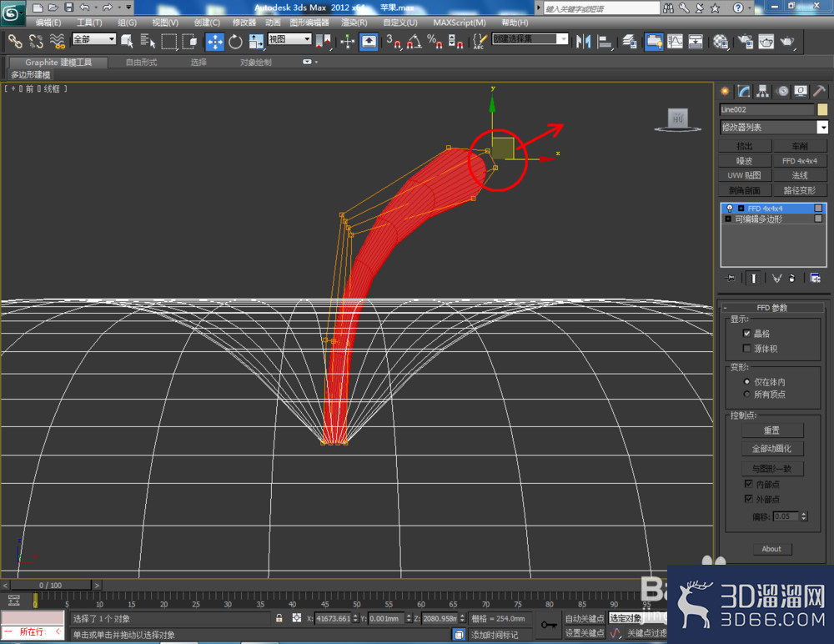Screen dimensions: 834x644
Task: Click the object color swatch beside Line002
Action: [x=822, y=109]
